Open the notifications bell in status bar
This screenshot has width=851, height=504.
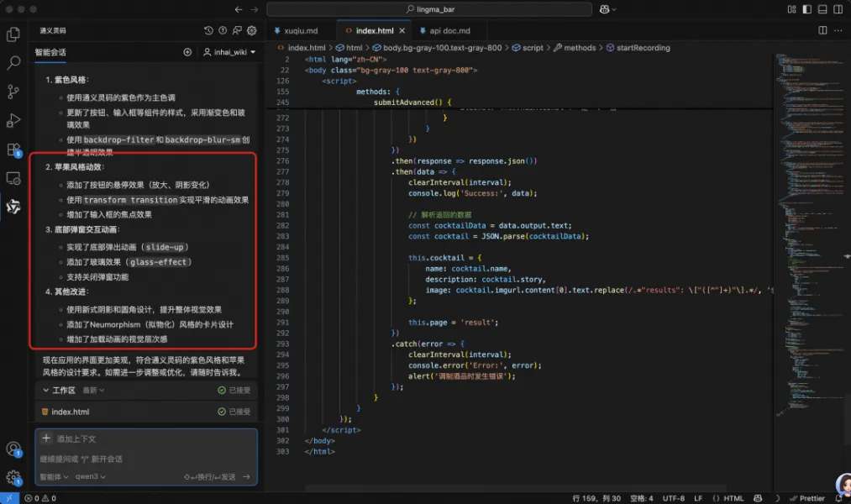coord(838,498)
